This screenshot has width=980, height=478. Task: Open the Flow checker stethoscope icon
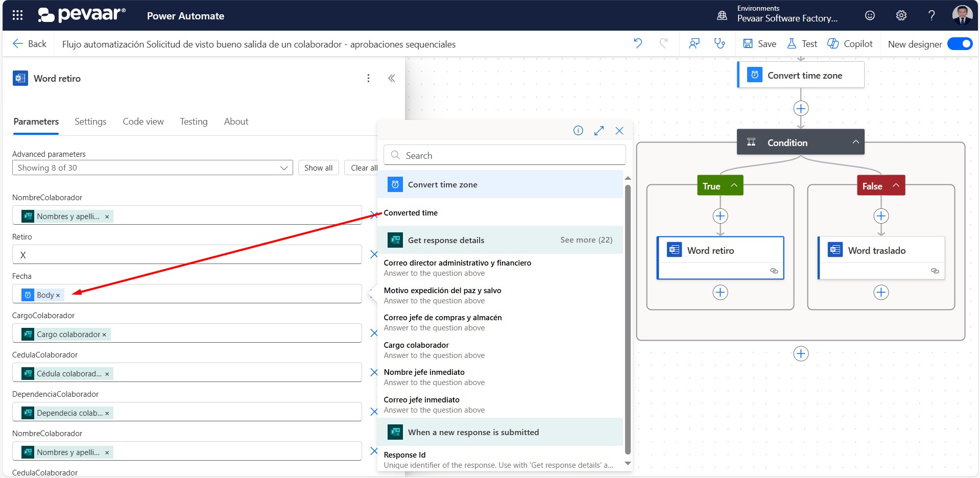(720, 43)
